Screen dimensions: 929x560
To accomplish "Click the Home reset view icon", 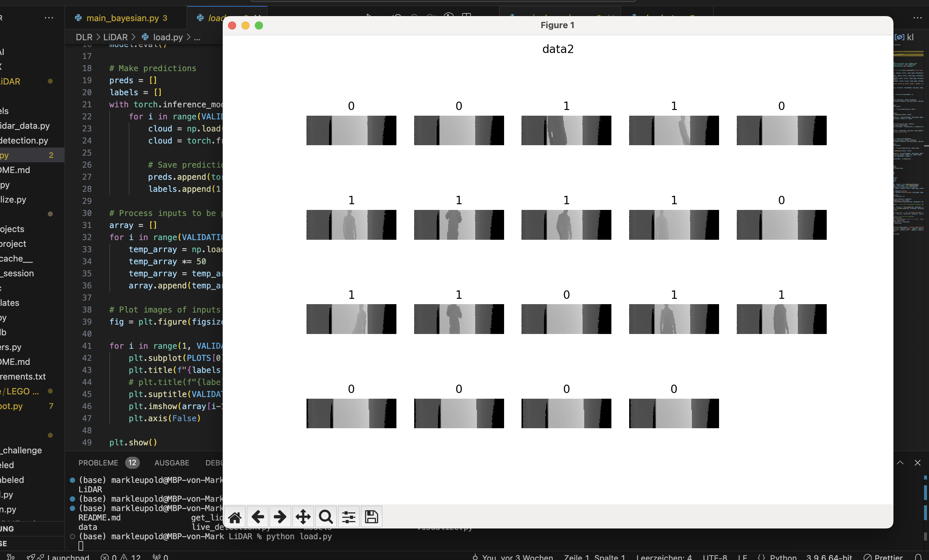I will [234, 517].
